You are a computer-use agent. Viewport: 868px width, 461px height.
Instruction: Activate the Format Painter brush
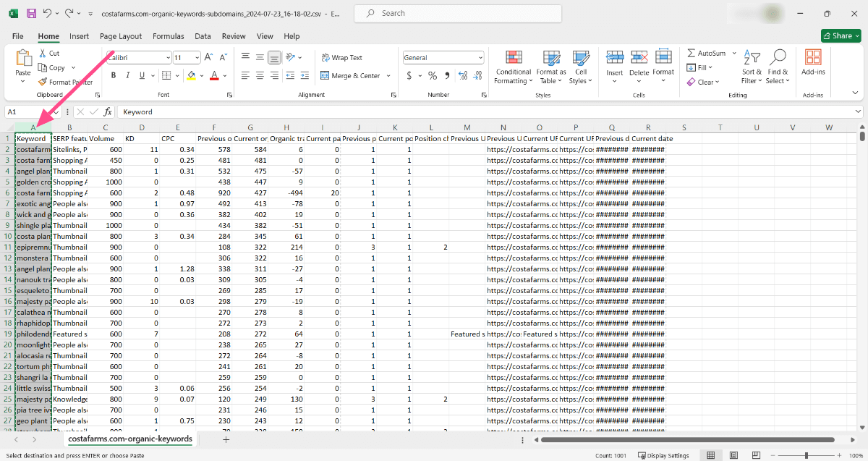pos(65,83)
